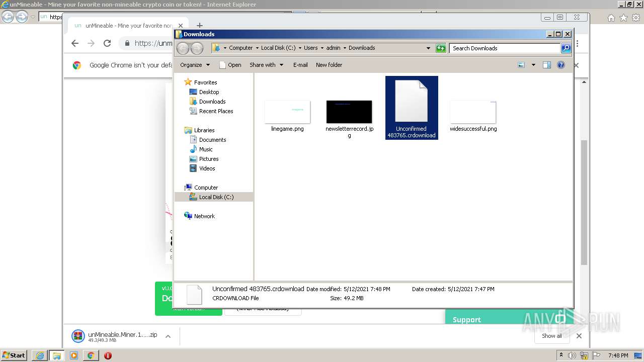Open Windows Explorer from the taskbar
The image size is (644, 362).
coord(57,355)
